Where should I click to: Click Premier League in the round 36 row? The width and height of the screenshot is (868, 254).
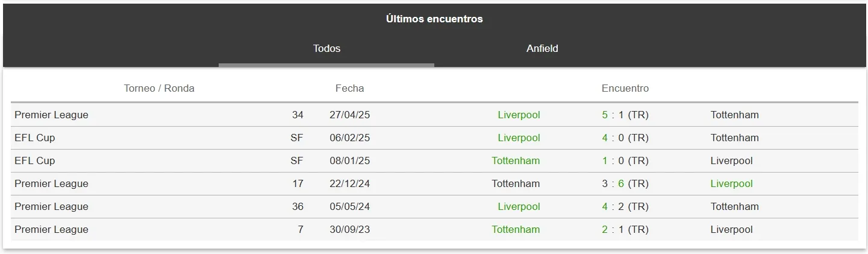(x=51, y=206)
